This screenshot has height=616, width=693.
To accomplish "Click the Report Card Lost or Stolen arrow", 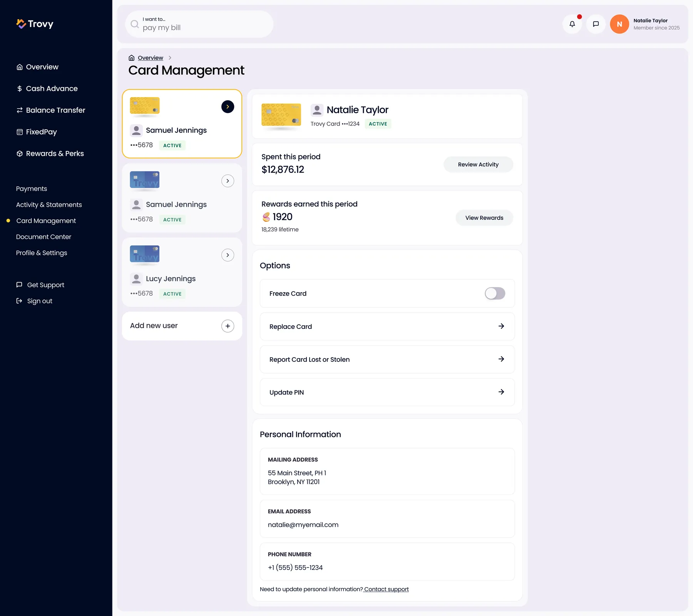I will coord(501,359).
